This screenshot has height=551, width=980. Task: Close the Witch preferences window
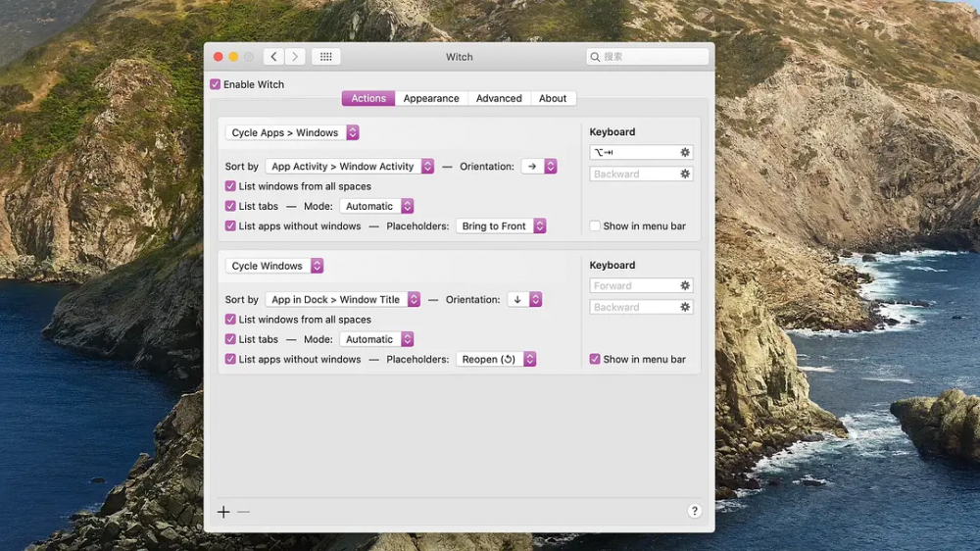pyautogui.click(x=219, y=57)
